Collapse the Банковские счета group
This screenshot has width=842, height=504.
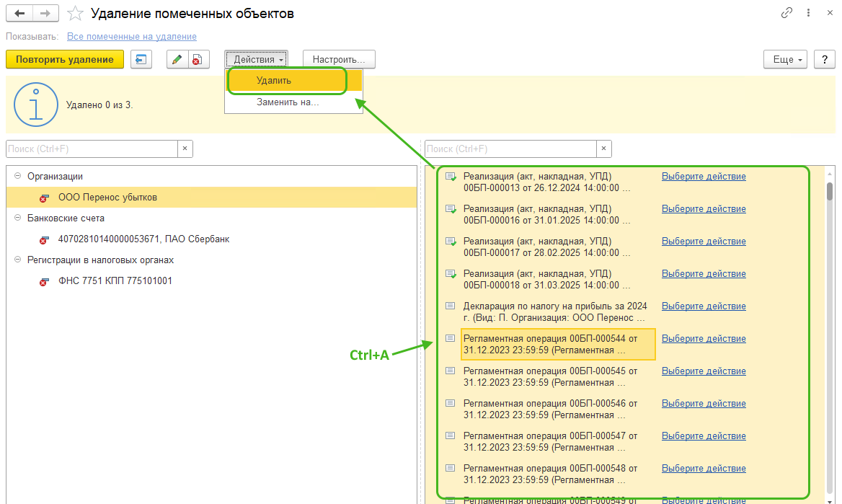[x=17, y=218]
